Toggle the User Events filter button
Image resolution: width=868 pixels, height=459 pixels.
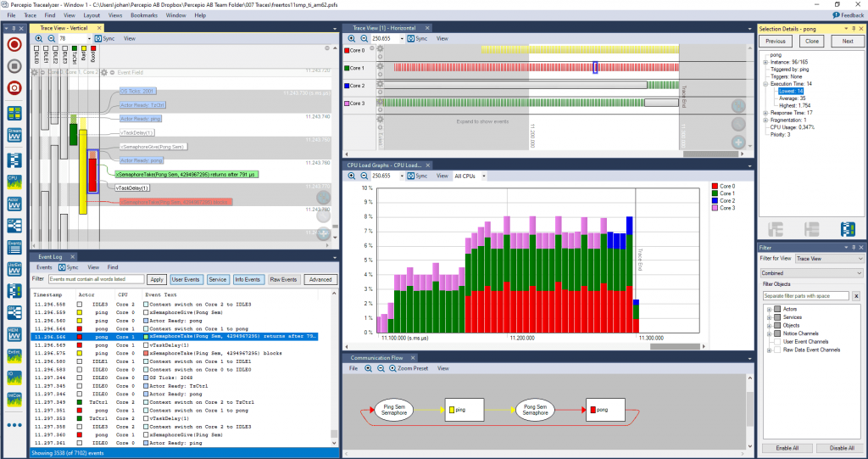(186, 279)
